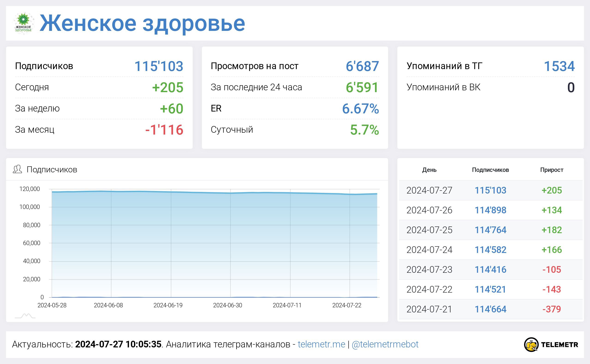
Task: Click the 2024-06-30 axis label on chart
Action: [x=227, y=305]
